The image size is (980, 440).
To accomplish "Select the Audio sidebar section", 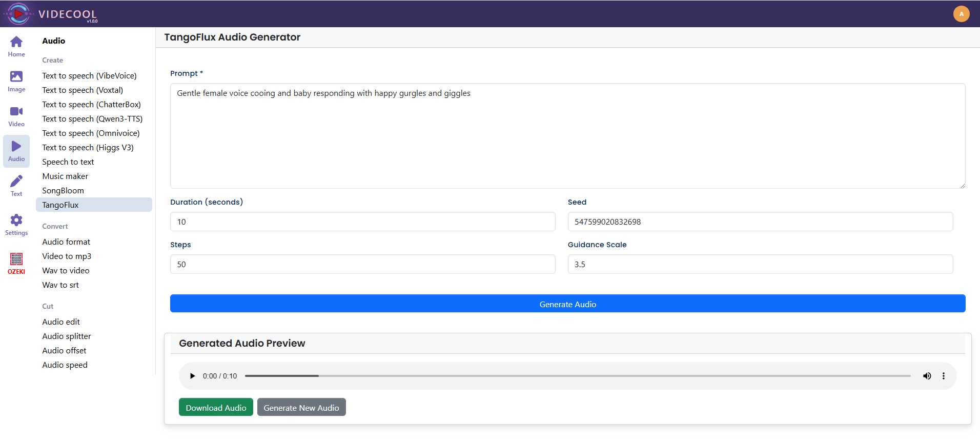I will 16,151.
